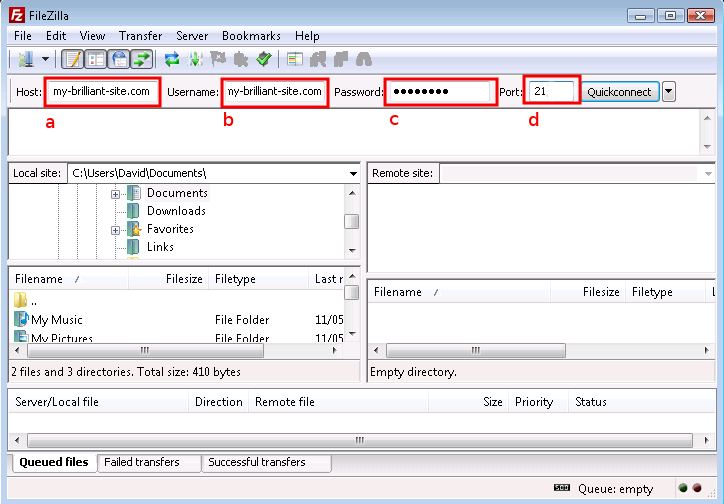Select Favorites folder in local tree
724x504 pixels.
click(x=170, y=229)
